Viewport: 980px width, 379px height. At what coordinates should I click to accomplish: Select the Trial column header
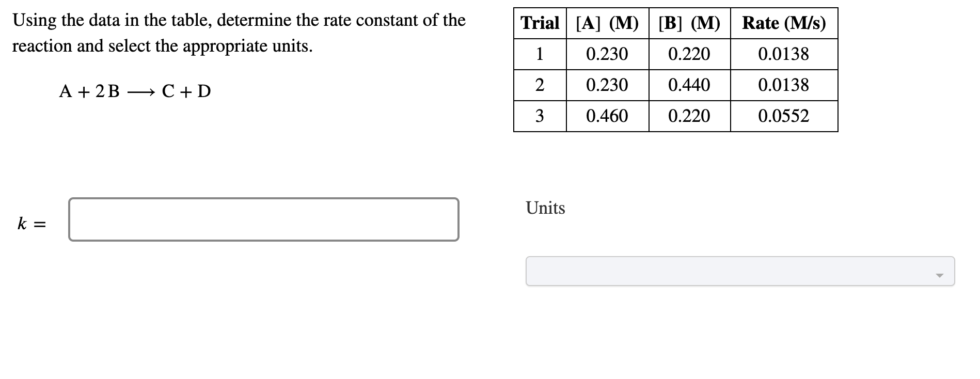click(x=539, y=23)
